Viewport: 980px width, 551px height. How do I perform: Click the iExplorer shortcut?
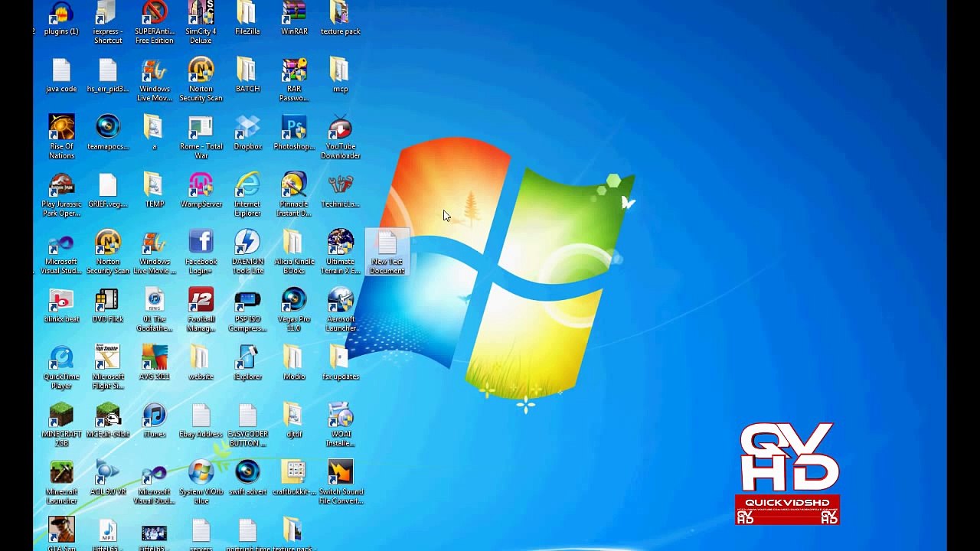[247, 363]
